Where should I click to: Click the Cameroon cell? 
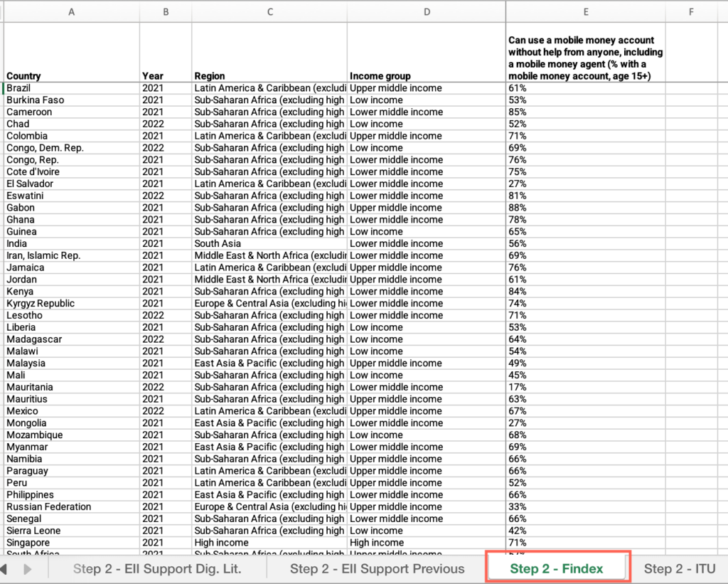point(72,112)
